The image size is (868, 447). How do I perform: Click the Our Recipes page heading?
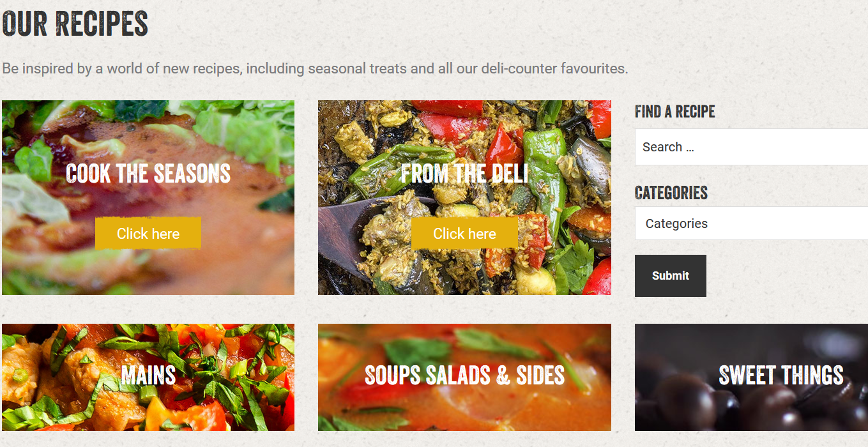75,24
